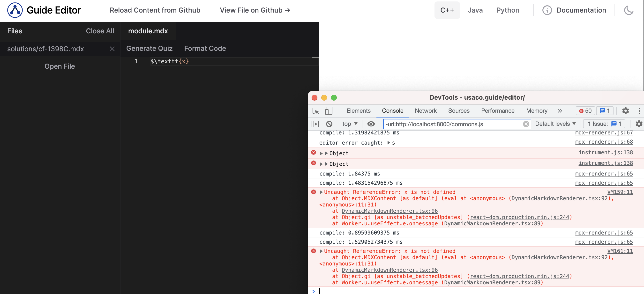The width and height of the screenshot is (644, 294).
Task: Toggle dark mode with the moon icon
Action: (x=629, y=10)
